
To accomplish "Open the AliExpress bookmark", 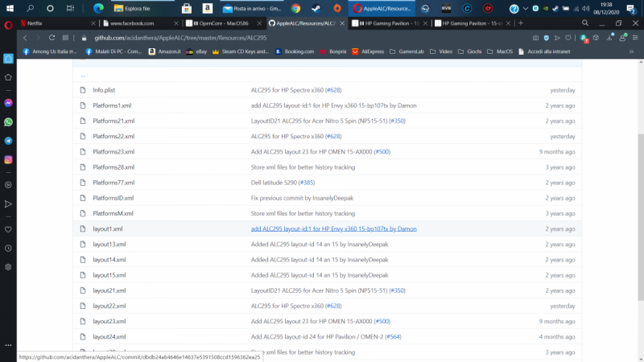I will [368, 51].
